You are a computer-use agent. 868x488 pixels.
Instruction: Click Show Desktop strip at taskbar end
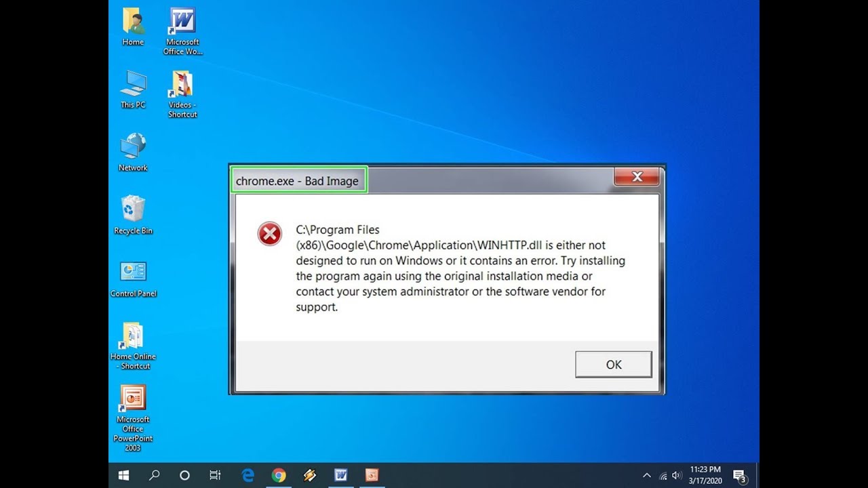coord(757,475)
